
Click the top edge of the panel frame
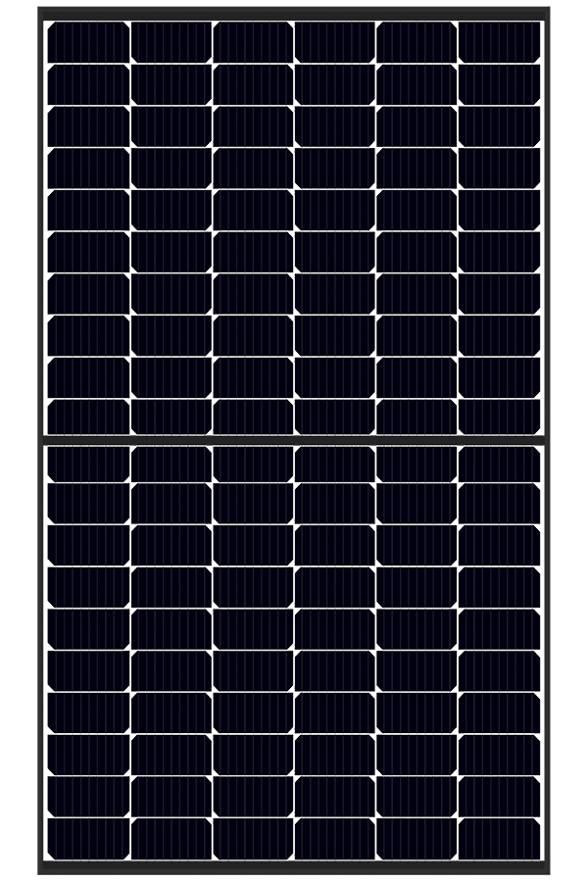pyautogui.click(x=294, y=10)
